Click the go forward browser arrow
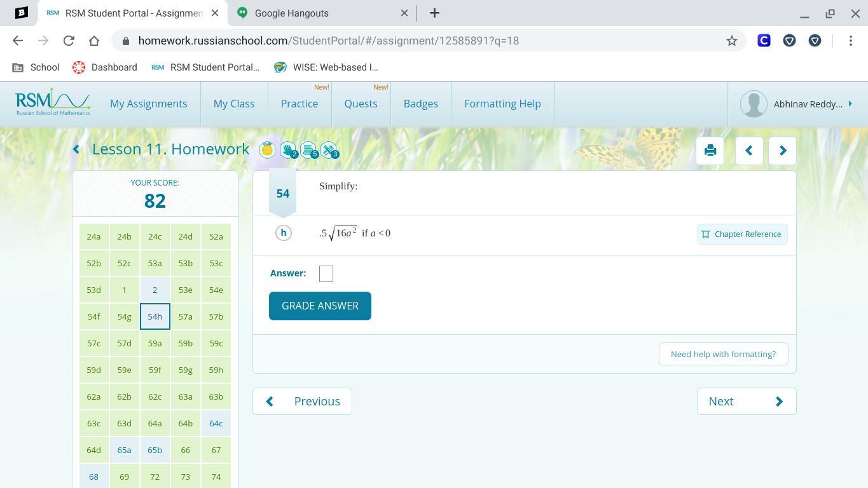 click(x=43, y=41)
